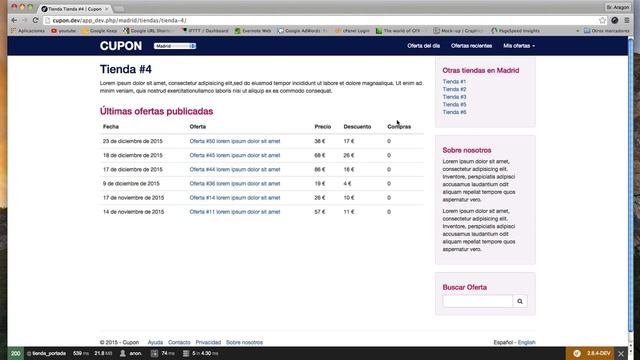
Task: Open a new browser tab
Action: pyautogui.click(x=119, y=9)
